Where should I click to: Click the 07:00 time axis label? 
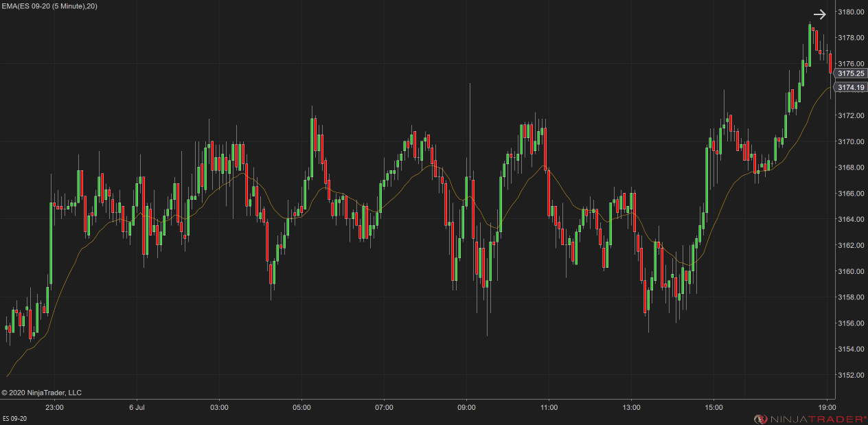384,407
